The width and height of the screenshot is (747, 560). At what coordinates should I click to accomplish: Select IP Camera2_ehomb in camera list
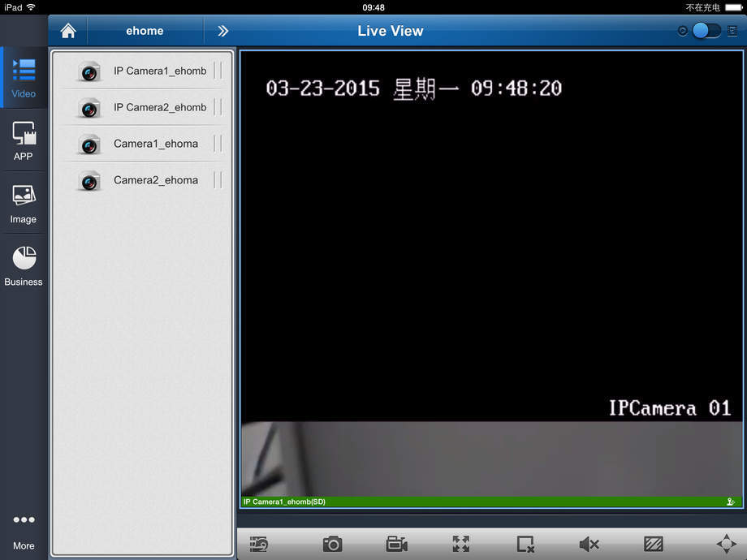[x=142, y=108]
